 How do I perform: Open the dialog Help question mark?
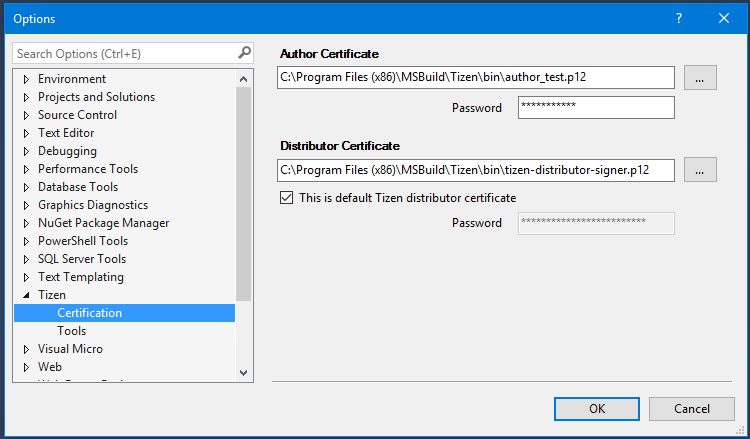click(679, 18)
